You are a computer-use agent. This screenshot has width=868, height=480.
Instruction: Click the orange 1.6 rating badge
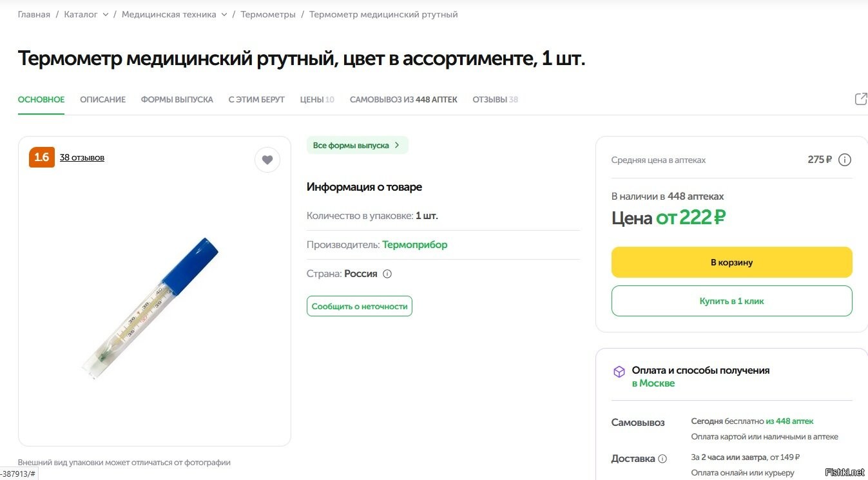click(x=42, y=157)
